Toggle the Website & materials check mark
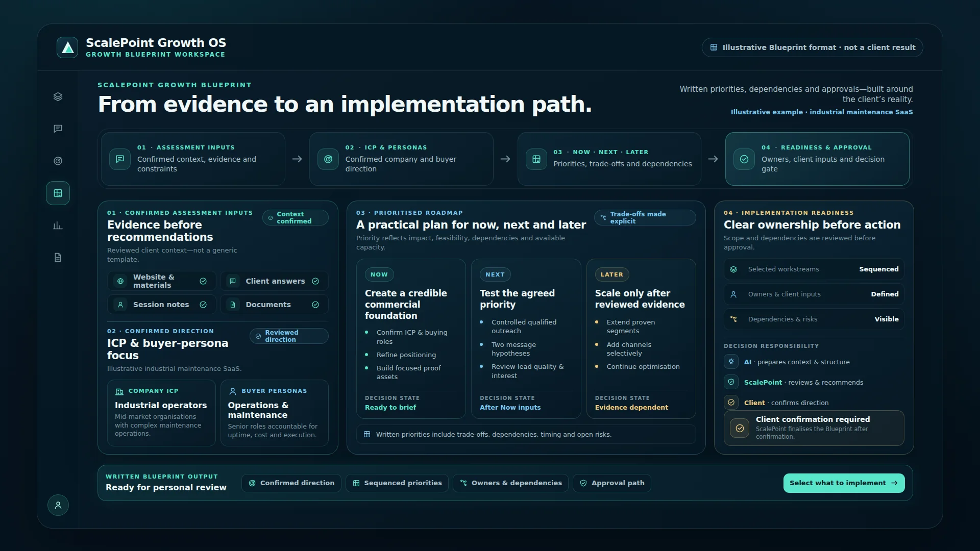This screenshot has width=980, height=551. coord(203,281)
